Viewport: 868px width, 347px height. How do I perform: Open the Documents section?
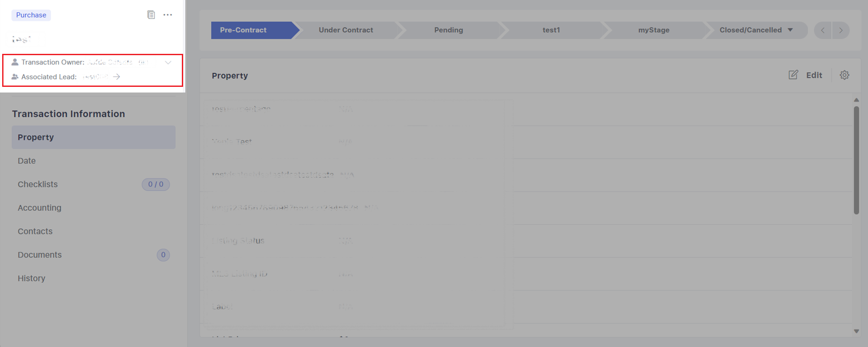[94, 255]
